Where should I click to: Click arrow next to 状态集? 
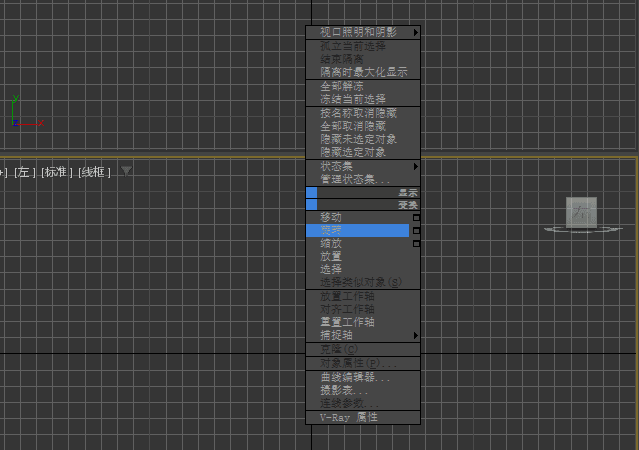[416, 166]
